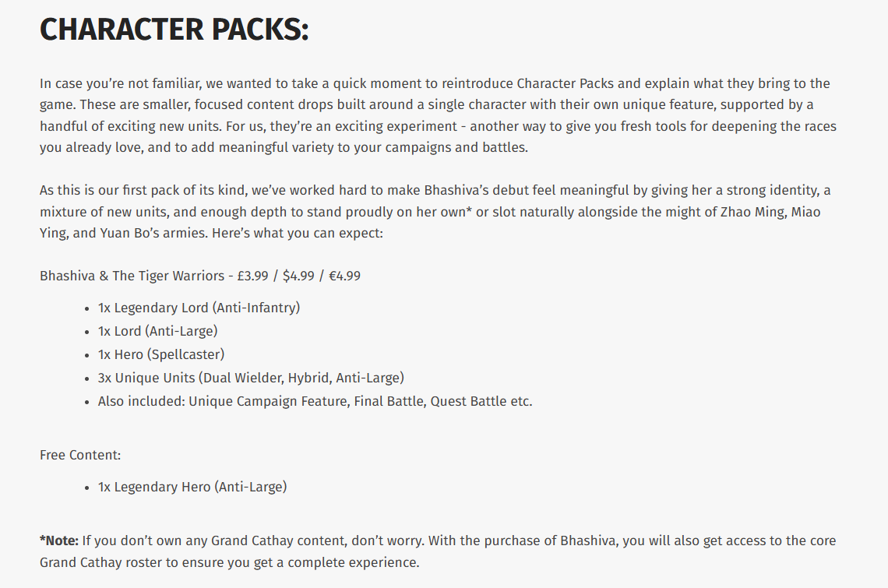This screenshot has width=888, height=588.
Task: Click the "3x Unique Units" text
Action: (146, 378)
